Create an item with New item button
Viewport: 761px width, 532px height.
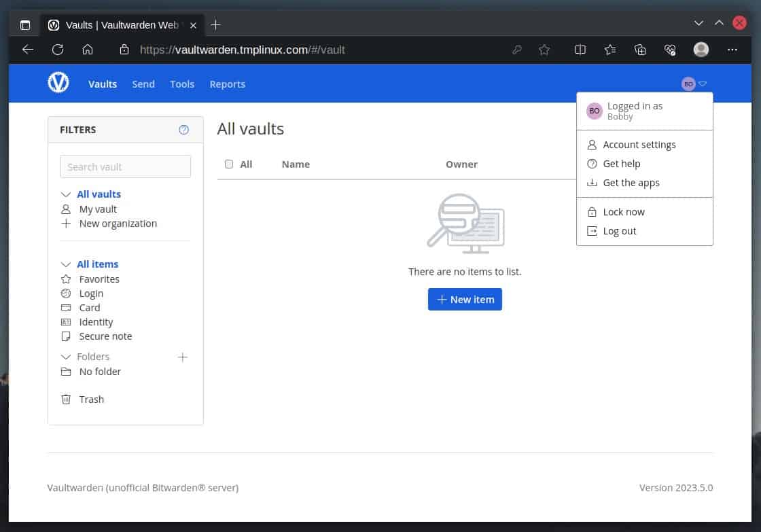pos(465,299)
